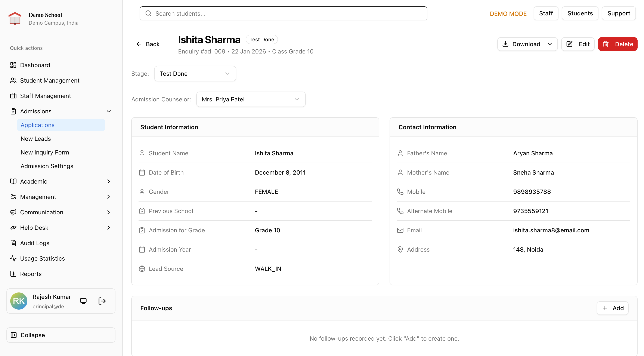The height and width of the screenshot is (356, 644).
Task: Collapse the Admissions section chevron
Action: tap(108, 111)
